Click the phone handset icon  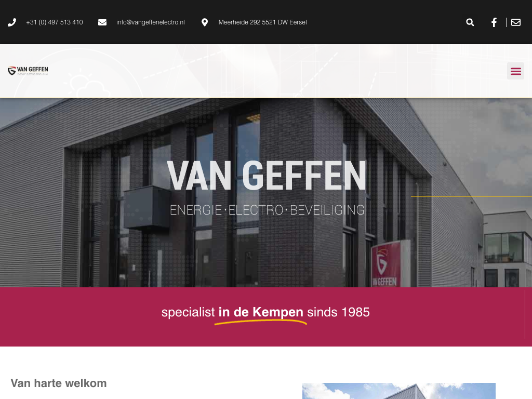pyautogui.click(x=12, y=22)
